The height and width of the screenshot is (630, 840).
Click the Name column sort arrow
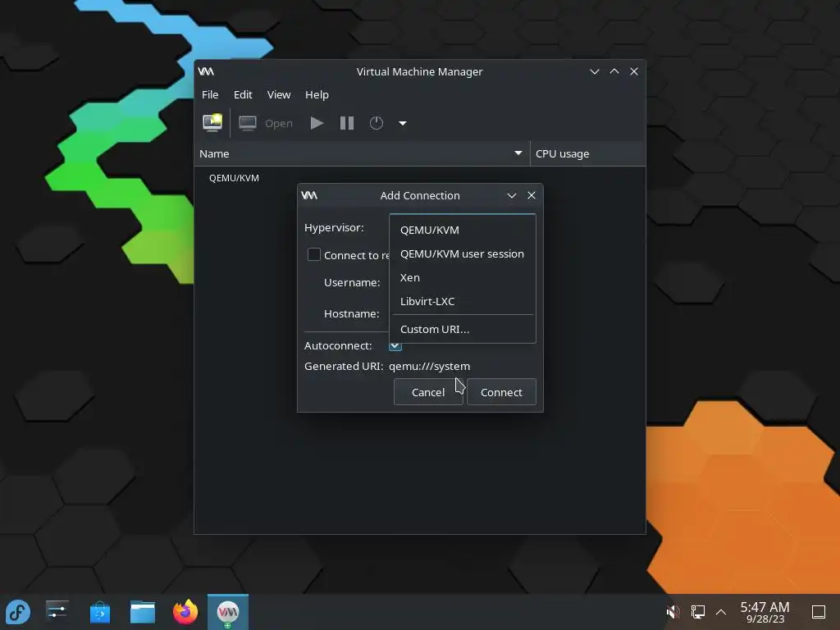point(518,153)
